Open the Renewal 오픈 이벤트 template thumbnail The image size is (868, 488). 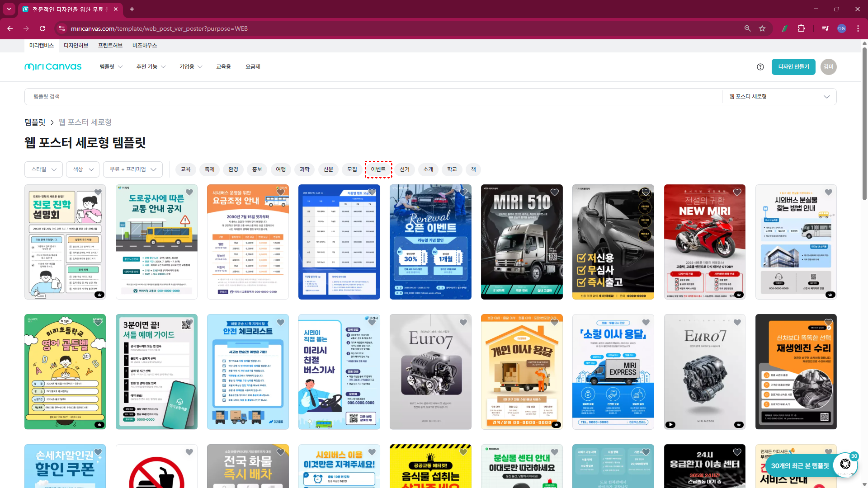[x=430, y=242]
